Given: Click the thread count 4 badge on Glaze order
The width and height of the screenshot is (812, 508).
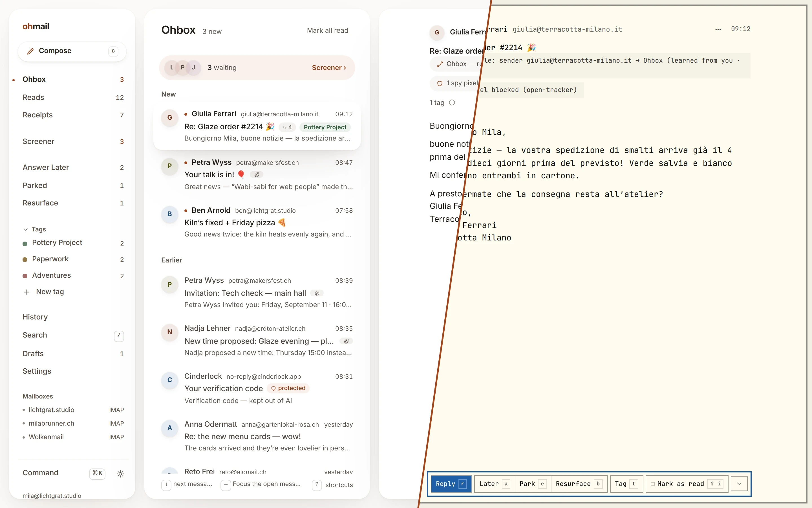Looking at the screenshot, I should 287,127.
